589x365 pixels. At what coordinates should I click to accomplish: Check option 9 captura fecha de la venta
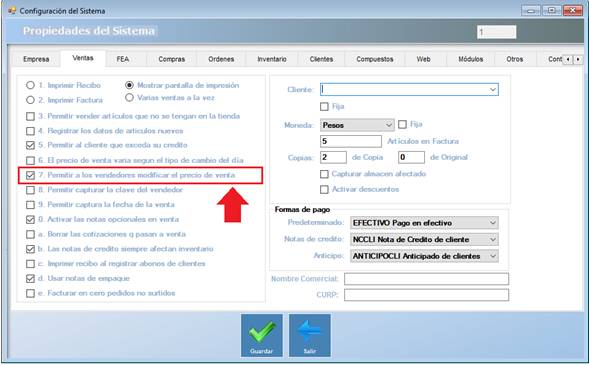(x=30, y=205)
